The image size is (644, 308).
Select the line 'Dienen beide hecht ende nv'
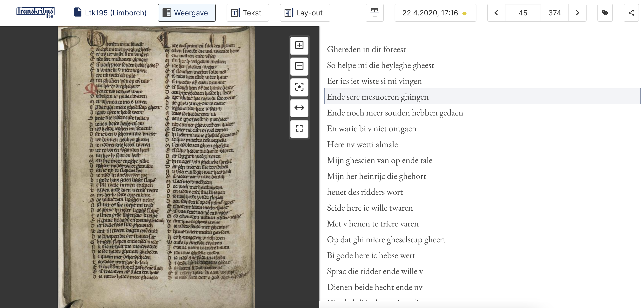pos(374,287)
